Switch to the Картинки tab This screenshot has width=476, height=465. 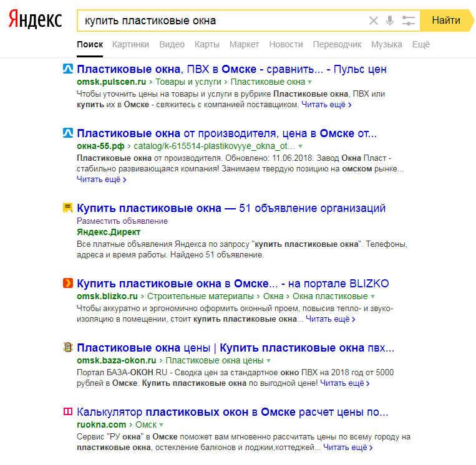[130, 45]
